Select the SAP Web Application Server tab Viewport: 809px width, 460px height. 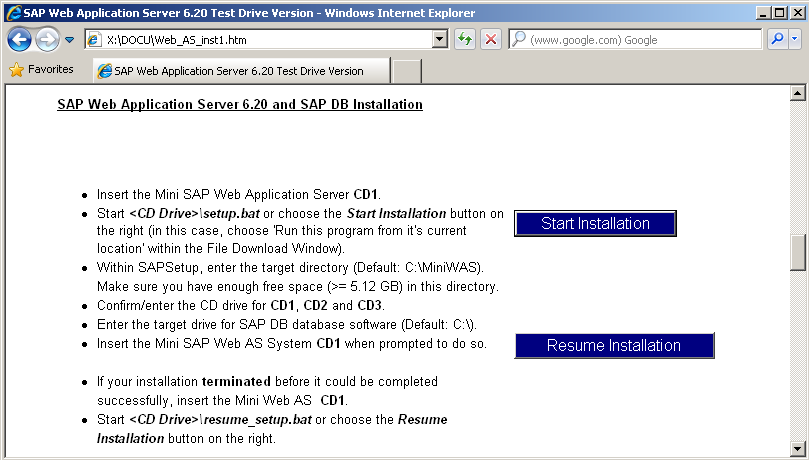pyautogui.click(x=241, y=71)
